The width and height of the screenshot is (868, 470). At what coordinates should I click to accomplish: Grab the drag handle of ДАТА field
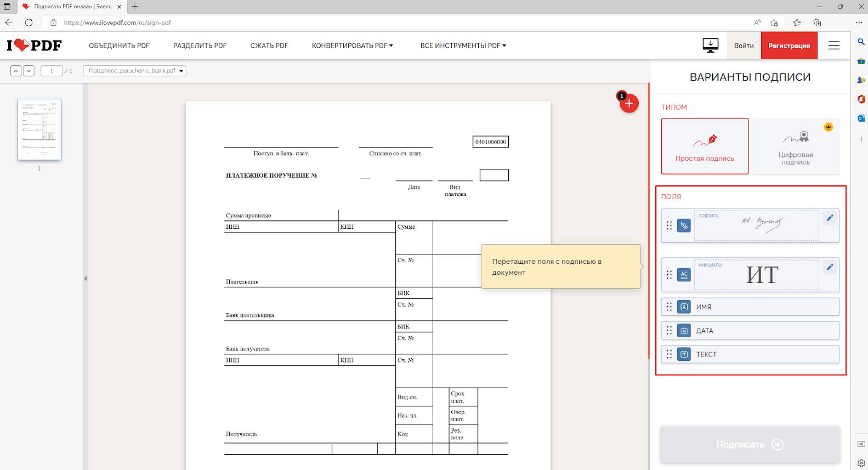pos(669,331)
